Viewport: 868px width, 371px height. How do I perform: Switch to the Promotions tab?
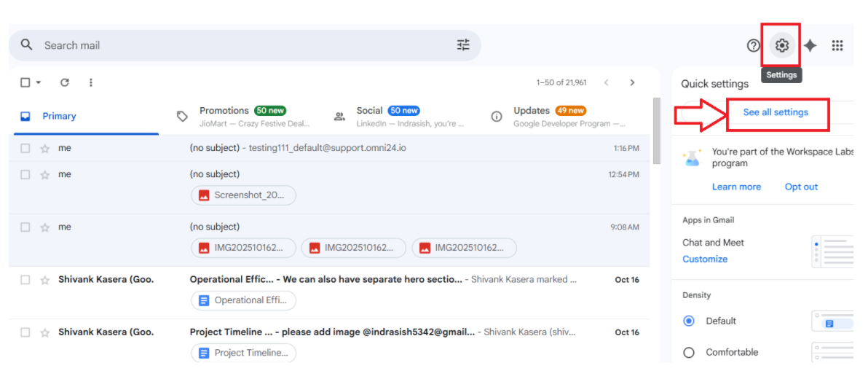(244, 117)
